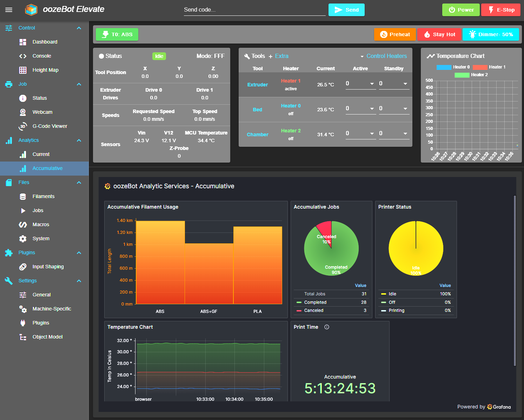The image size is (524, 420).
Task: Click the G-Code Viewer 3D icon
Action: pos(23,126)
